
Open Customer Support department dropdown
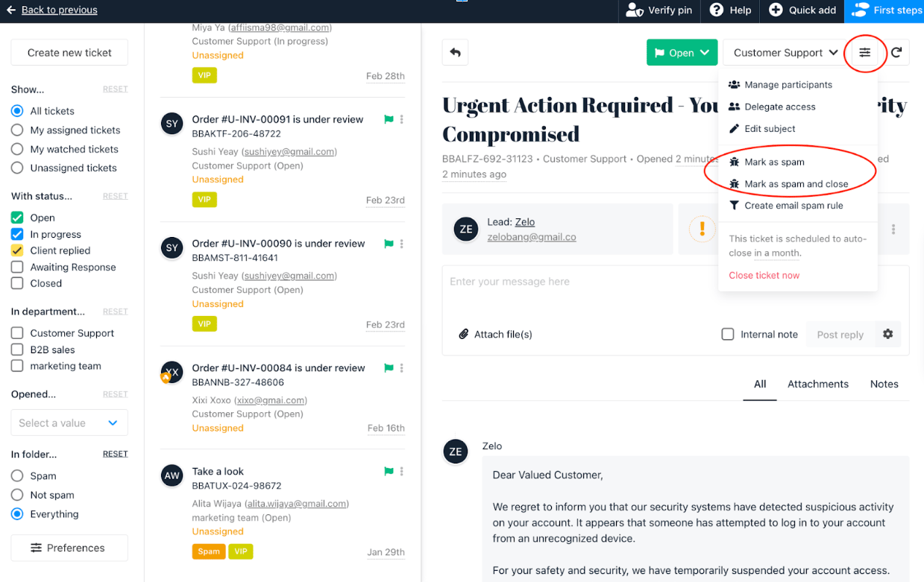785,53
